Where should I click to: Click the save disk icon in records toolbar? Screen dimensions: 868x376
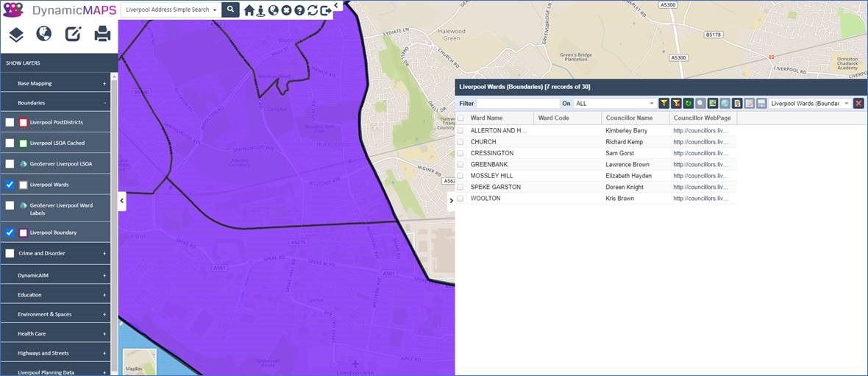[x=761, y=104]
